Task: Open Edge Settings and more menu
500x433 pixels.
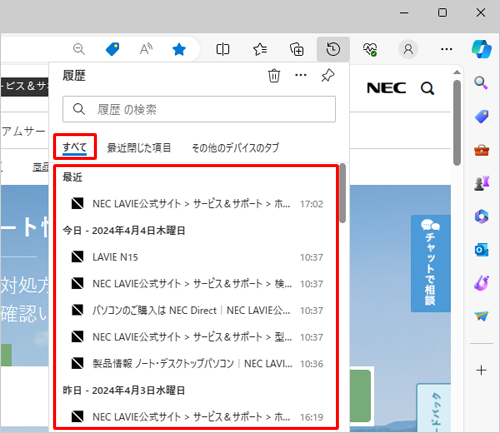Action: click(x=446, y=49)
